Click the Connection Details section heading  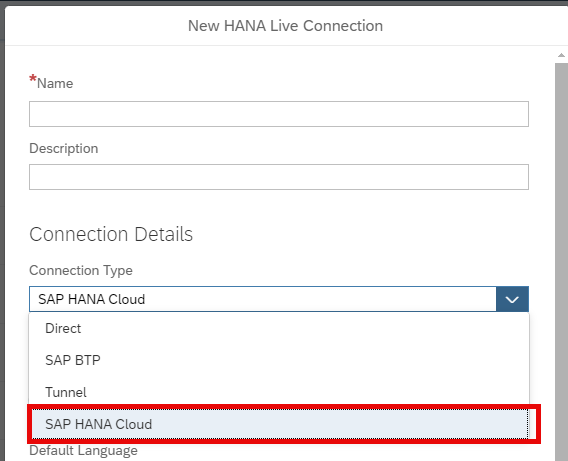(111, 234)
